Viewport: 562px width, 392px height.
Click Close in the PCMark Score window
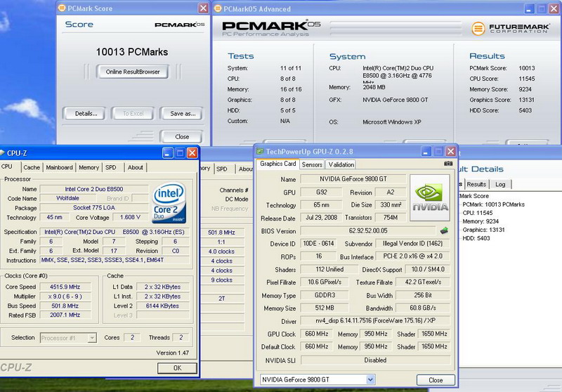[182, 136]
